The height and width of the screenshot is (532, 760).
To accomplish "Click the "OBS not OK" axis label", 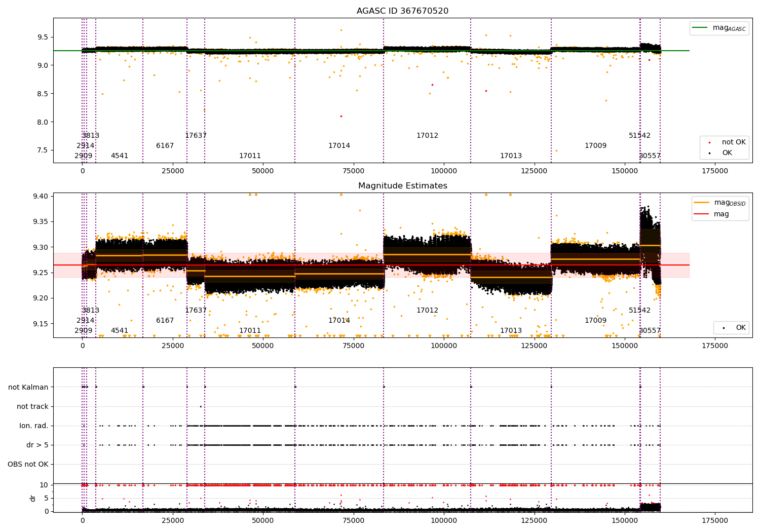I will coord(28,464).
